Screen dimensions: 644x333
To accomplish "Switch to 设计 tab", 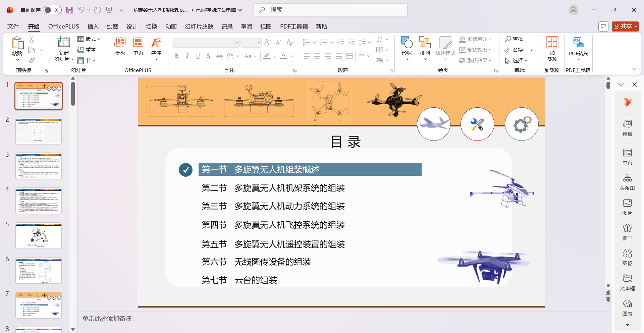I will (x=132, y=26).
